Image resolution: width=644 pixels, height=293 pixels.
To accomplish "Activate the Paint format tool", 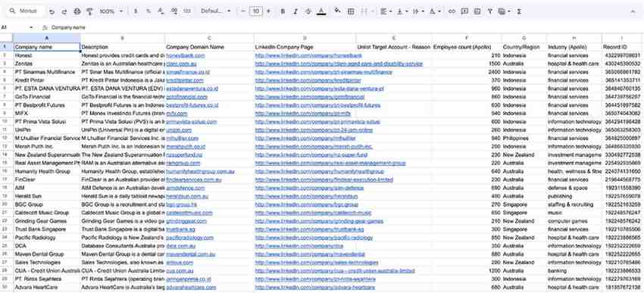I will pos(89,11).
